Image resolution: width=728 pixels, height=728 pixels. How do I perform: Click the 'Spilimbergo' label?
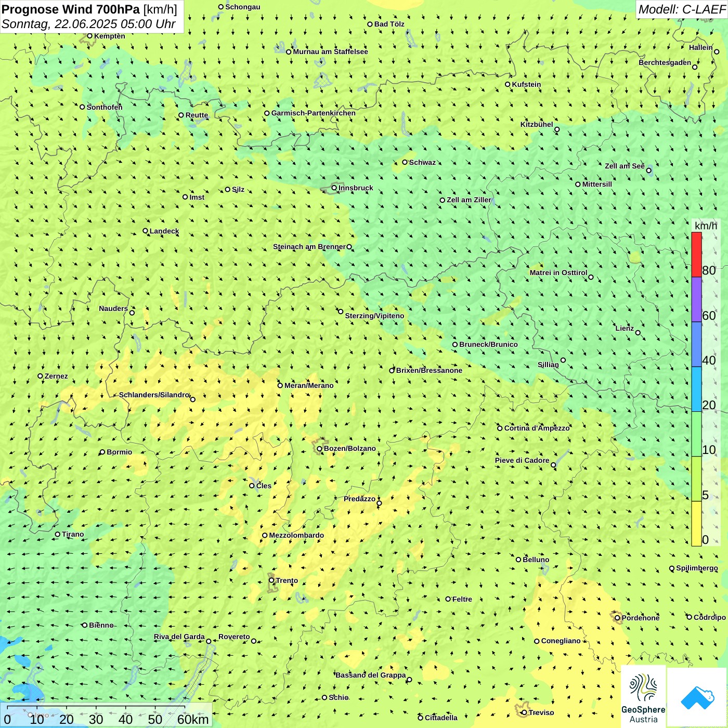pyautogui.click(x=697, y=568)
